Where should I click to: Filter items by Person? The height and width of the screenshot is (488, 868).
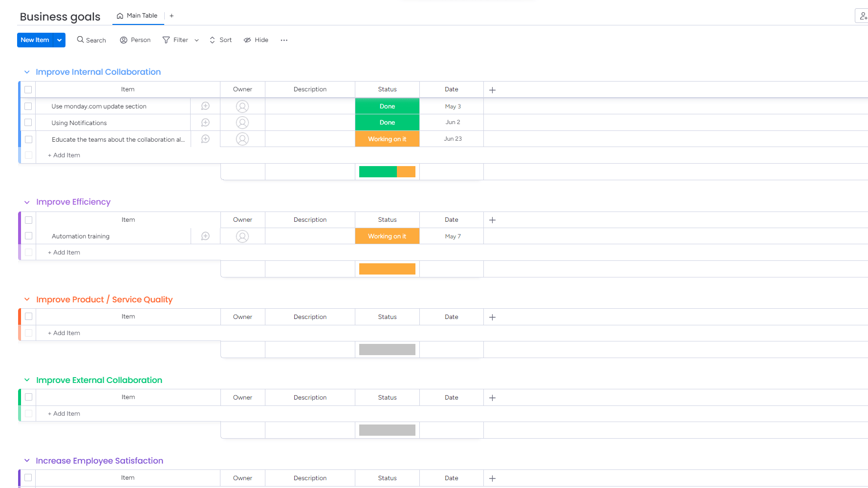pyautogui.click(x=135, y=40)
